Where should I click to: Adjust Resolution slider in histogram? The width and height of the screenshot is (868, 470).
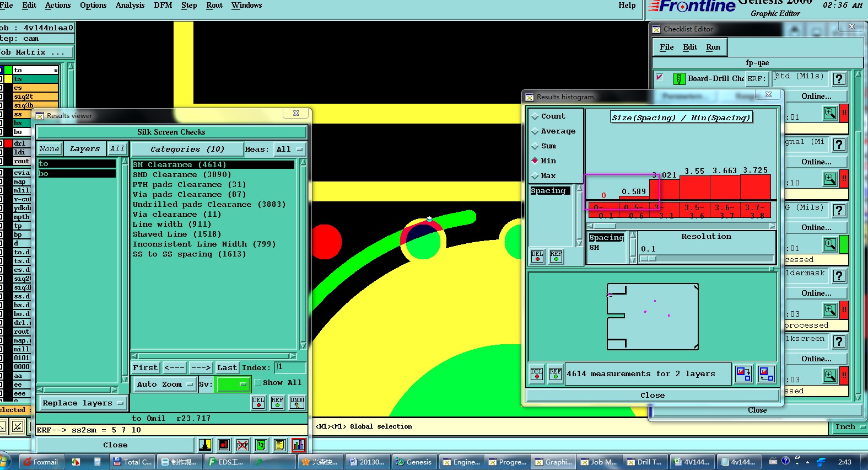pyautogui.click(x=648, y=258)
